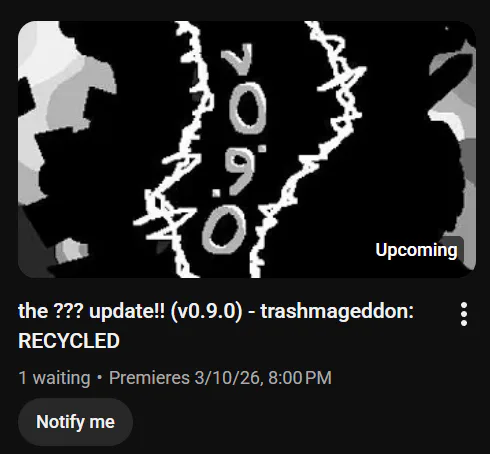Click the small gray block beside left silhouette
This screenshot has height=454, width=490.
coord(71,250)
